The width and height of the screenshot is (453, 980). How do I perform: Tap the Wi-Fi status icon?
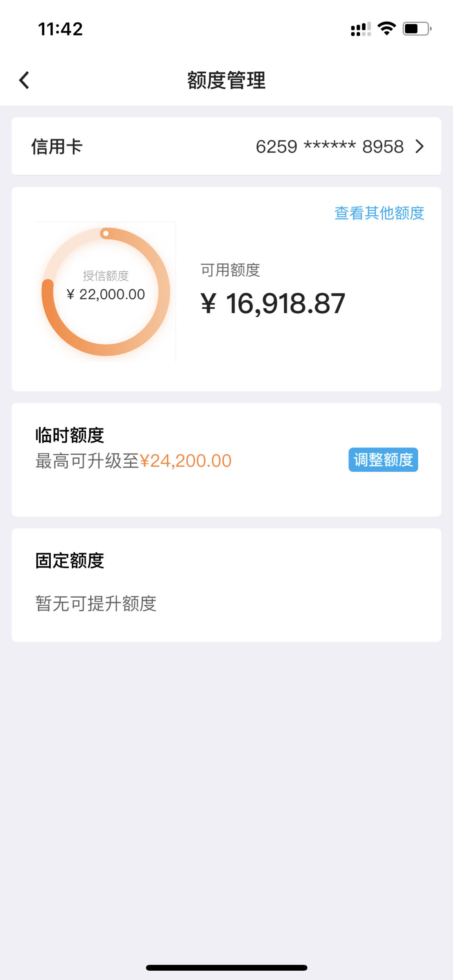click(x=387, y=29)
